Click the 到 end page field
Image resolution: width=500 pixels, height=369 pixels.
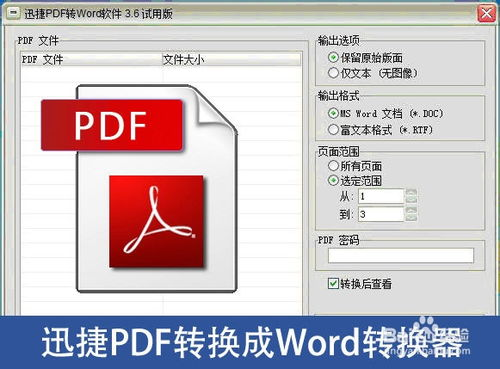click(381, 214)
